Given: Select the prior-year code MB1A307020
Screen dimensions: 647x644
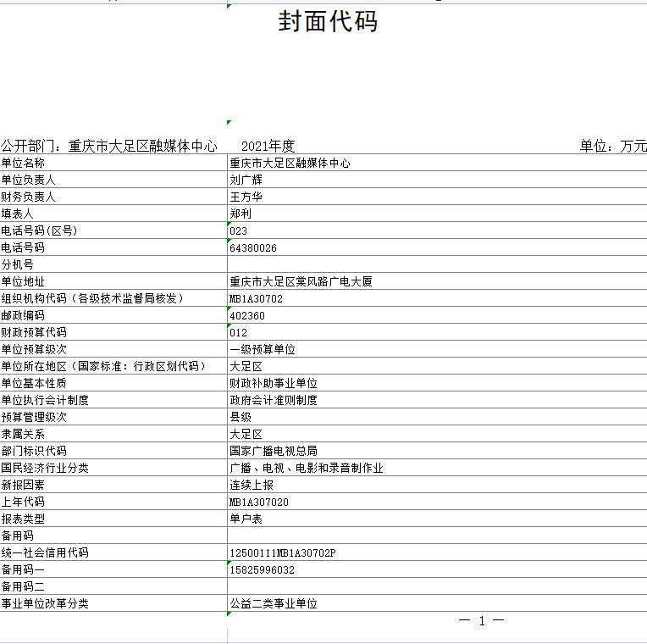Looking at the screenshot, I should click(437, 501).
